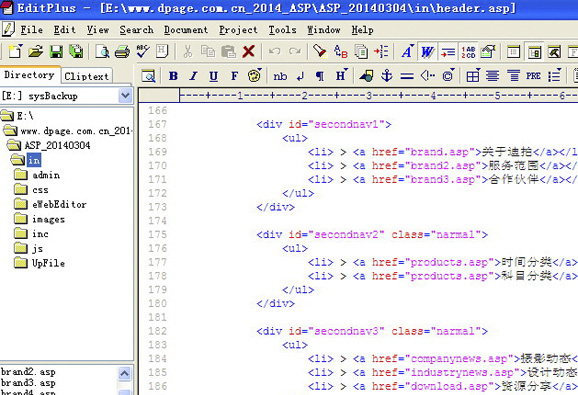Screen dimensions: 578x395
Task: Toggle Line Numbers display button
Action: tap(468, 51)
